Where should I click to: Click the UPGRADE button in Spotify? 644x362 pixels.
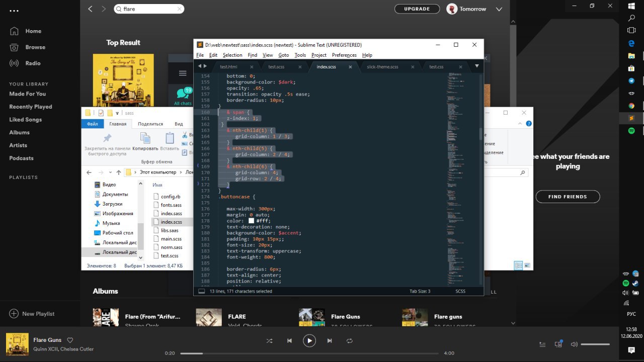[x=417, y=9]
